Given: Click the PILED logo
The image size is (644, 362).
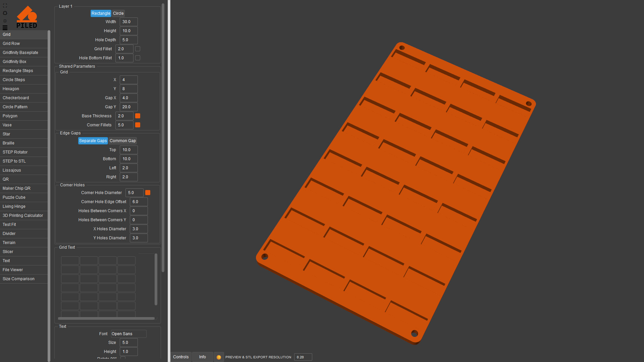Looking at the screenshot, I should 27,17.
